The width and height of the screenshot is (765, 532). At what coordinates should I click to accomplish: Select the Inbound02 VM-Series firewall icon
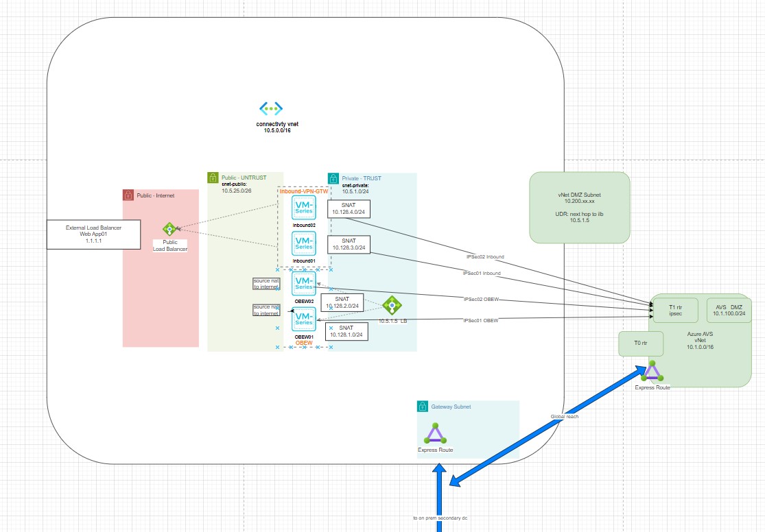point(303,206)
